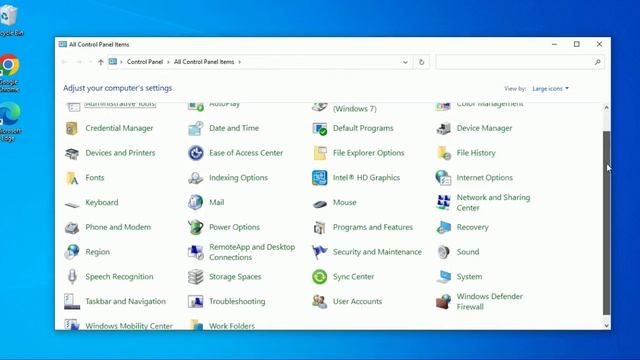
Task: Click the search magnifier icon
Action: point(598,62)
